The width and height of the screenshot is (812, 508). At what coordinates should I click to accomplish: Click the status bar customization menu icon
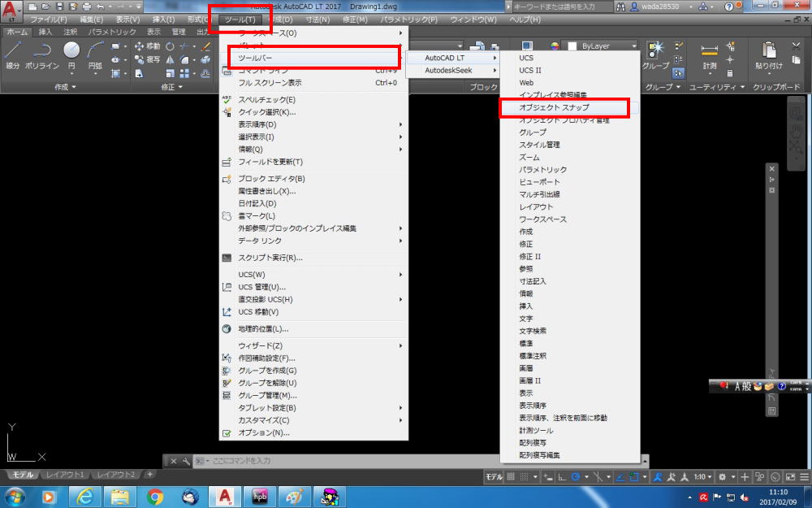pyautogui.click(x=804, y=477)
